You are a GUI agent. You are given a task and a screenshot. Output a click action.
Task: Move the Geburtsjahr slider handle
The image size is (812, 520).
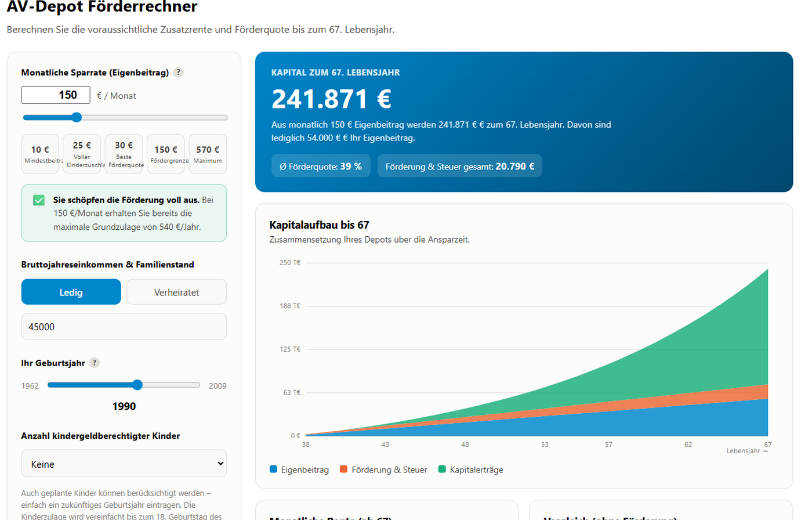[x=137, y=385]
